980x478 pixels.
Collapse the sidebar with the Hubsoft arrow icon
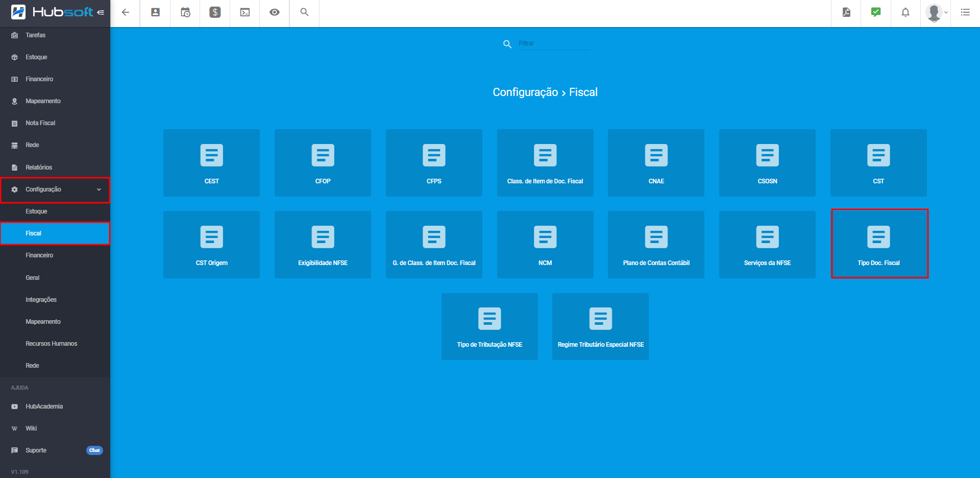tap(101, 12)
